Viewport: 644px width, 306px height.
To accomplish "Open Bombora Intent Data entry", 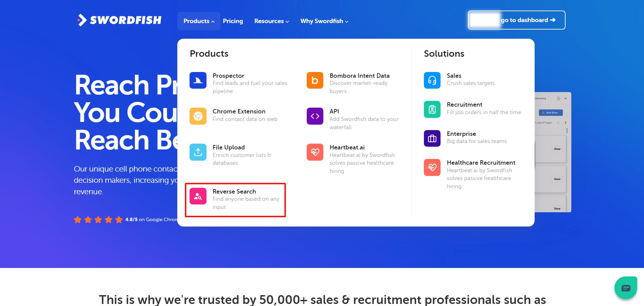I will [359, 76].
